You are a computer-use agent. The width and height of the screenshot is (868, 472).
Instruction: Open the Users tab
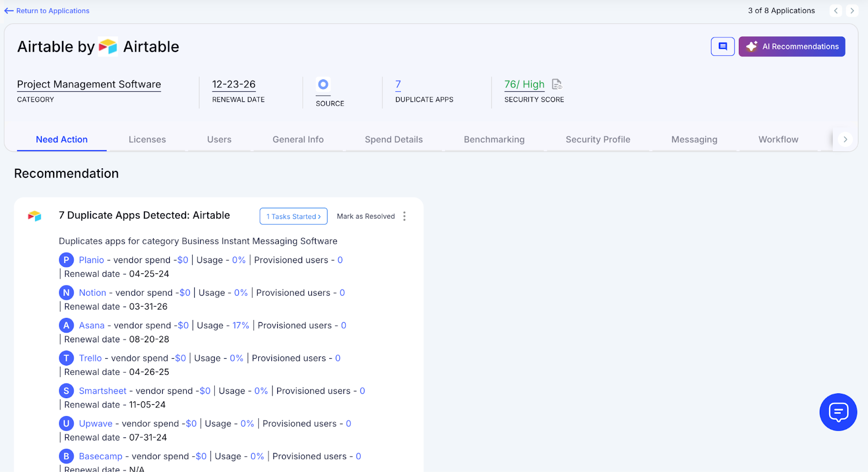(219, 139)
